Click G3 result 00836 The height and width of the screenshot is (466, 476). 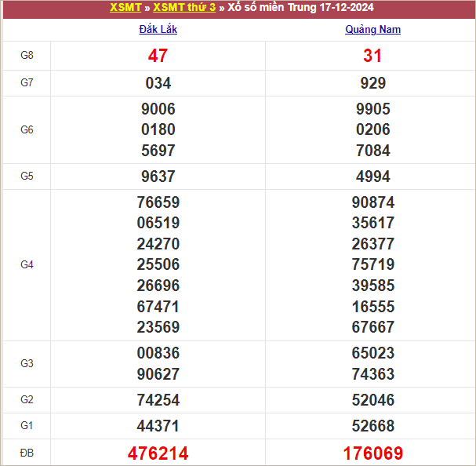click(158, 353)
